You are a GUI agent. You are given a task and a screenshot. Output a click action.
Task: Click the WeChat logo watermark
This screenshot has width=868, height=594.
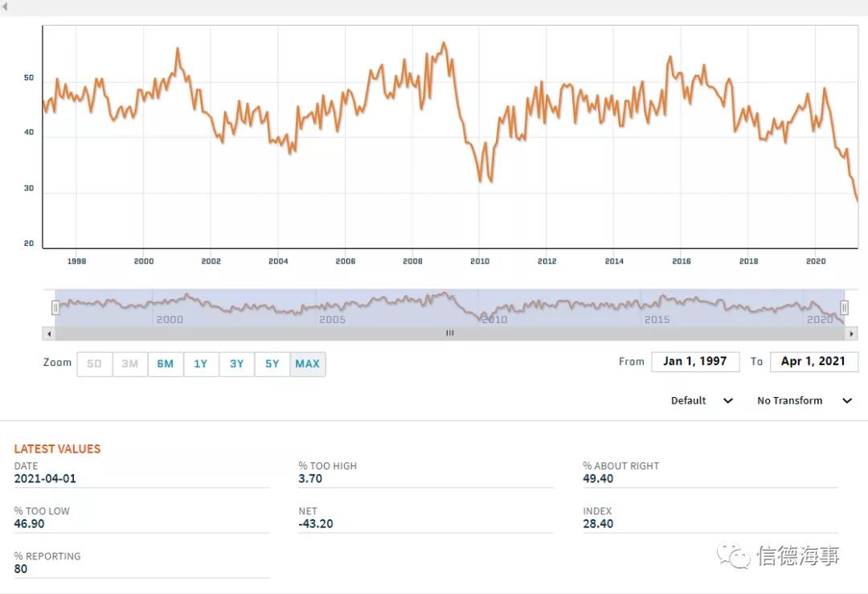coord(734,555)
